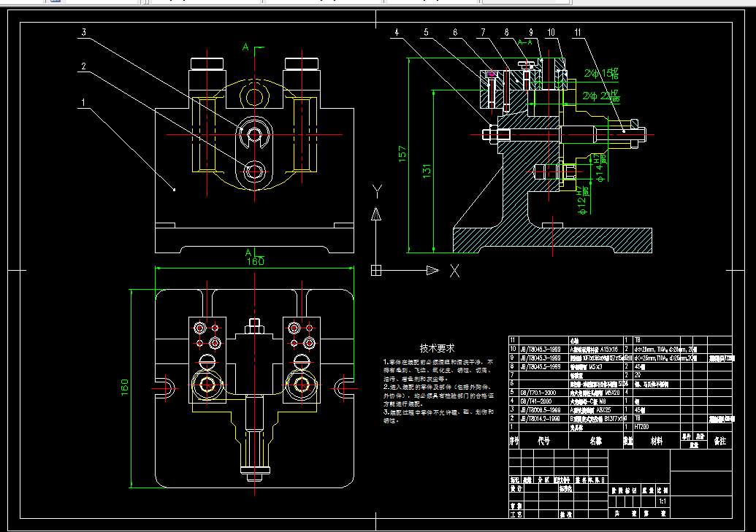Viewport: 756px width, 532px height.
Task: Click the 备注 column header
Action: point(719,441)
